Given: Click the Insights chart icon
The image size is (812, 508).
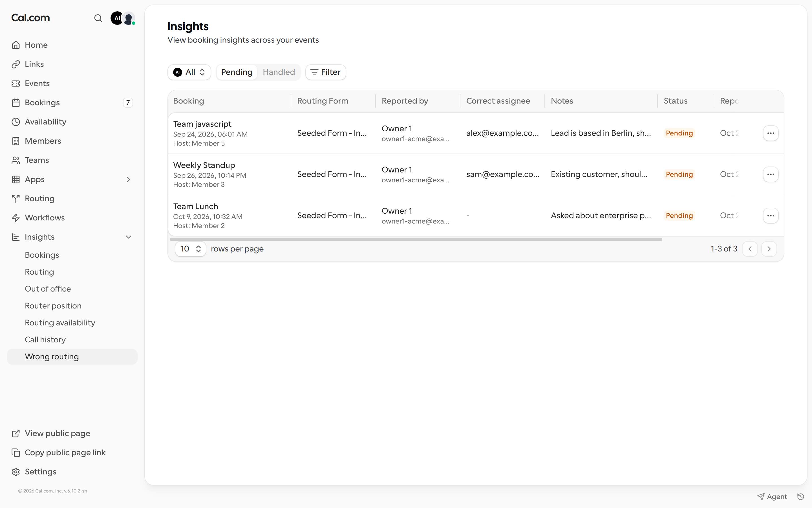Looking at the screenshot, I should (x=16, y=237).
